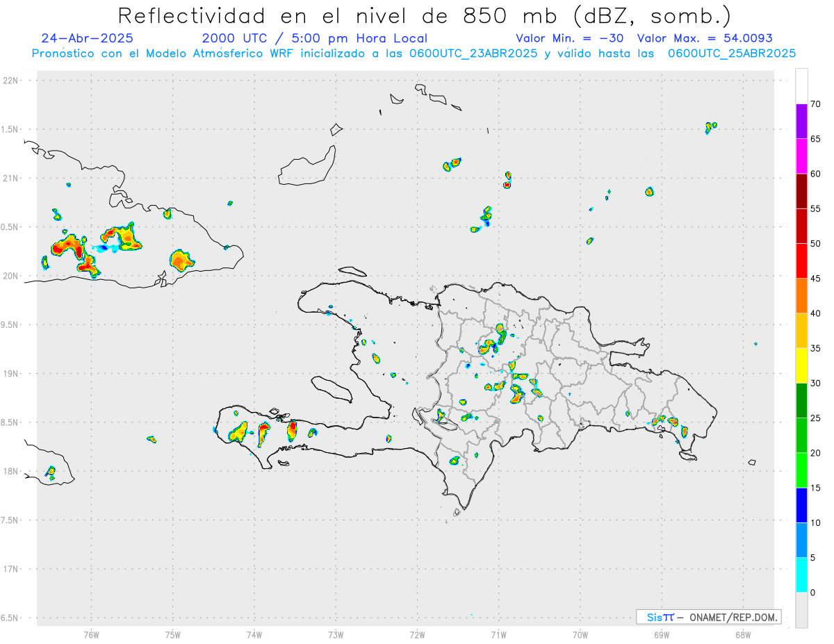The height and width of the screenshot is (644, 834).
Task: Click the '70W' longitude axis label
Action: click(580, 635)
